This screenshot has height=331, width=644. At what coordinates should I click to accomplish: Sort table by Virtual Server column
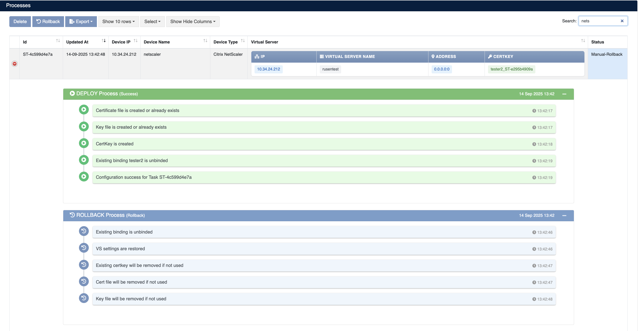point(417,42)
